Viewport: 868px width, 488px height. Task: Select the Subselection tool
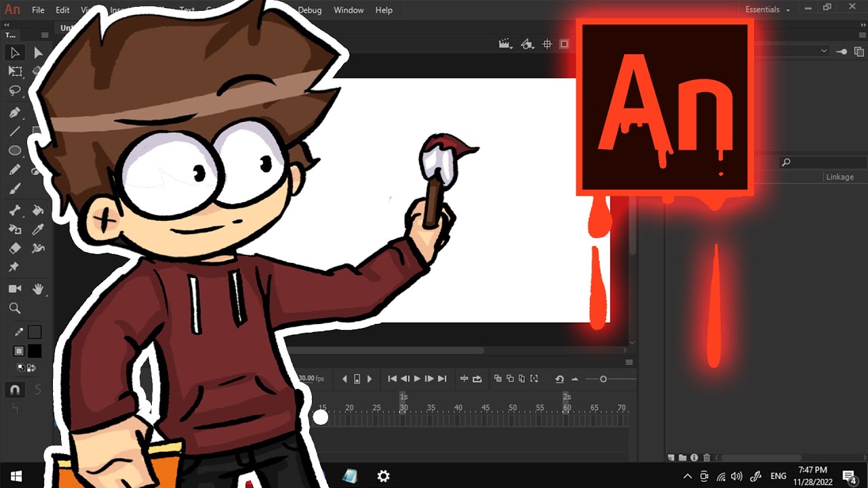(x=38, y=53)
